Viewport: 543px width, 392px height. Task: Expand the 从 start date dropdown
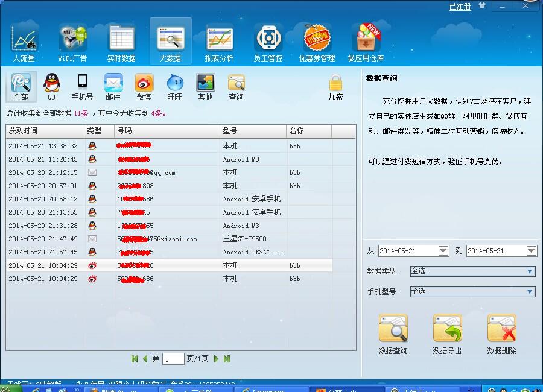pyautogui.click(x=443, y=251)
